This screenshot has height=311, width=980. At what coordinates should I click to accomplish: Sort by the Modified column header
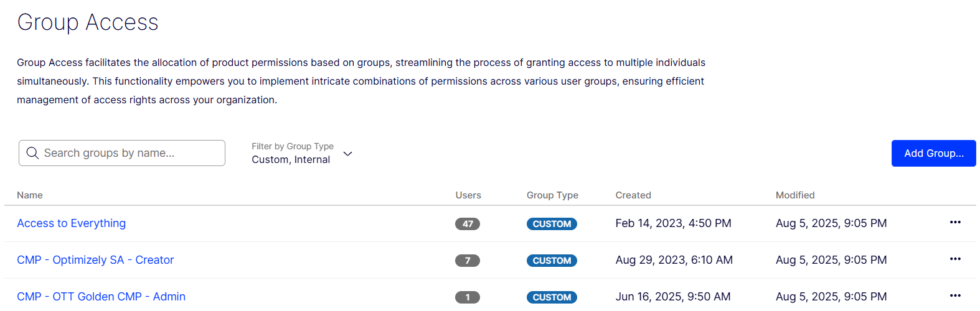click(795, 195)
